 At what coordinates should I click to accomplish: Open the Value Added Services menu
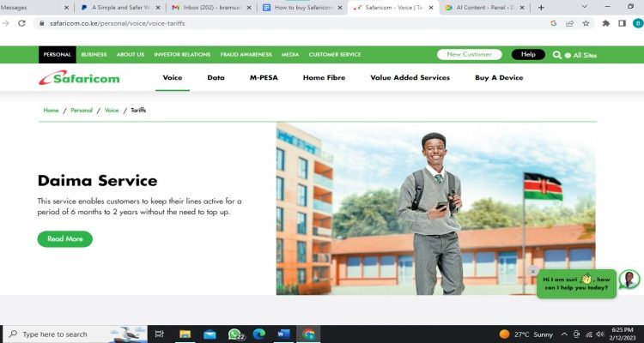tap(410, 77)
